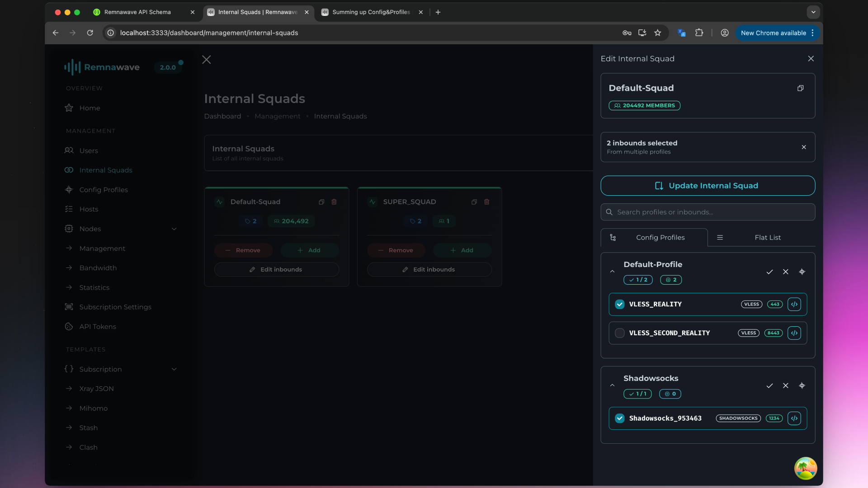Click the copy icon on the Default-Squad card
This screenshot has height=488, width=868.
(321, 202)
